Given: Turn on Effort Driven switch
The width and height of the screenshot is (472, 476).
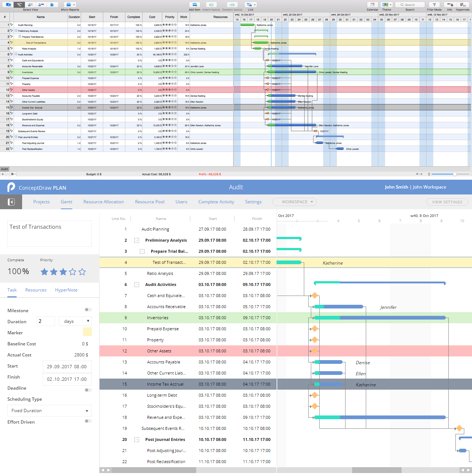Looking at the screenshot, I should 88,421.
